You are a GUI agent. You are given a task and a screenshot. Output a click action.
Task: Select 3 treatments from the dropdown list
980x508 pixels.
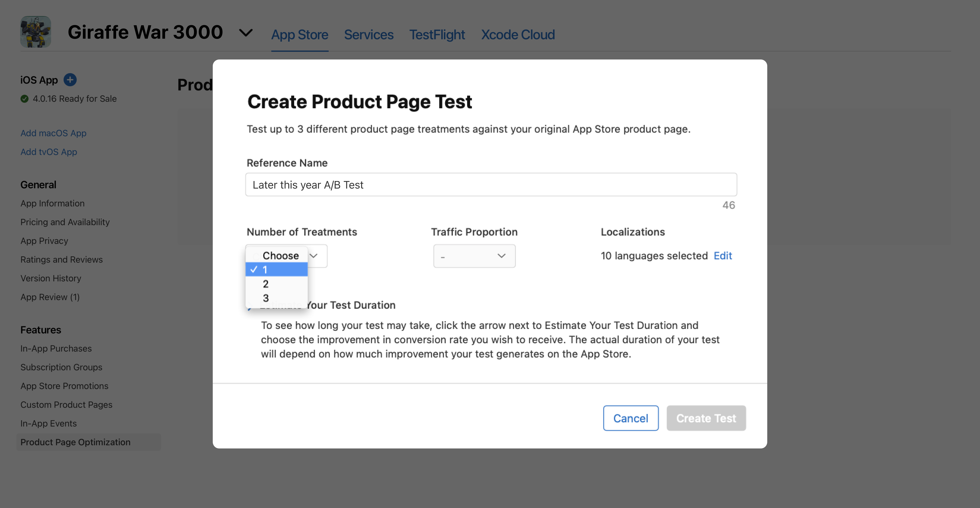277,298
